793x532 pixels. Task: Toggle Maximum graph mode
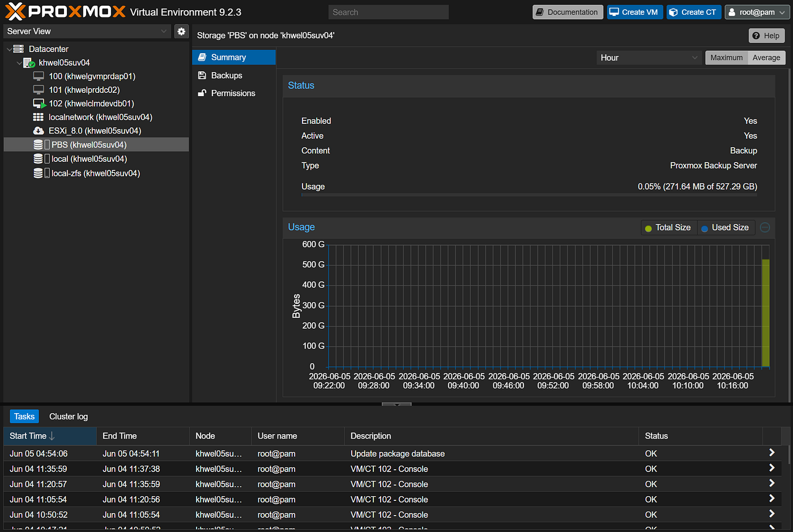tap(727, 58)
